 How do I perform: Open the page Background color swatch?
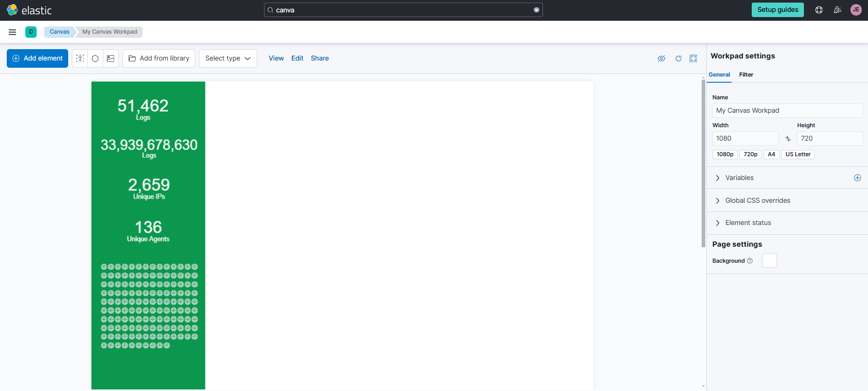[769, 261]
